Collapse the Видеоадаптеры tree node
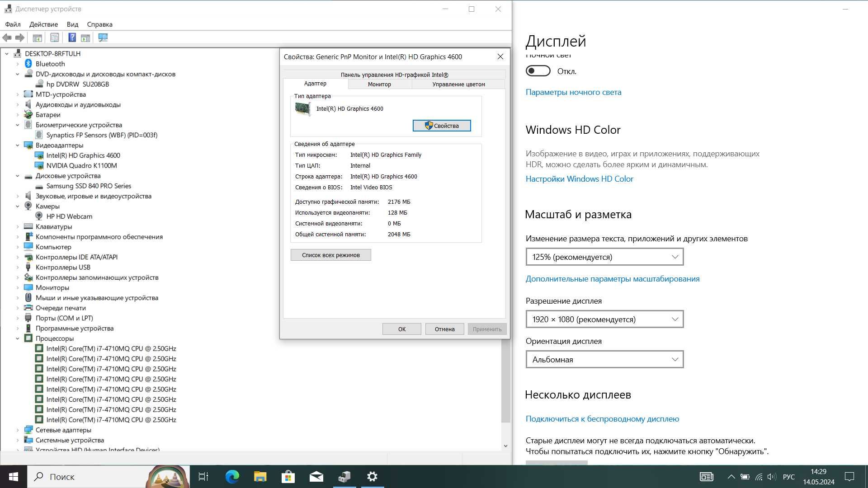 tap(18, 145)
